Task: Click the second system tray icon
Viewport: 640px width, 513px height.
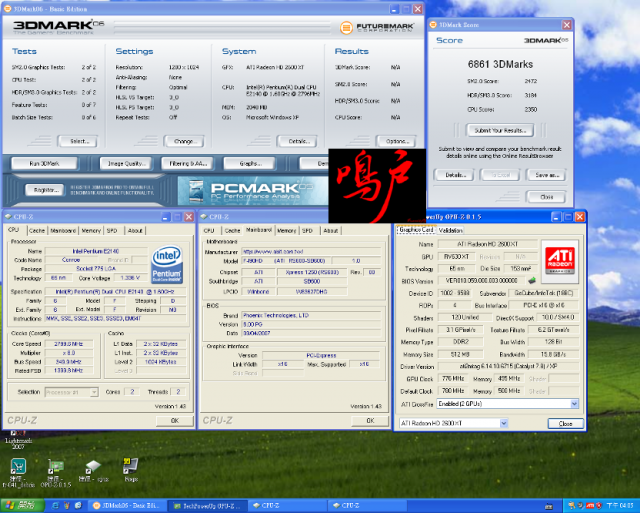Action: tap(580, 506)
